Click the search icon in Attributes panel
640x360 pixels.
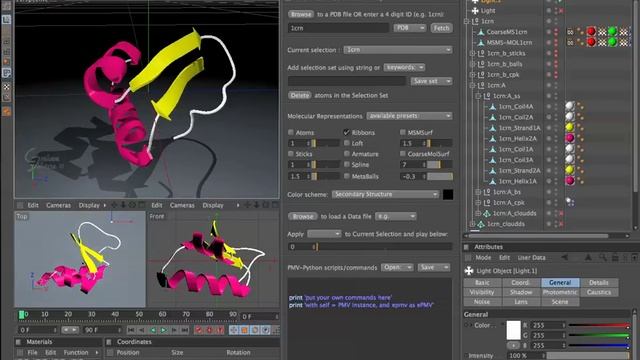pos(602,258)
